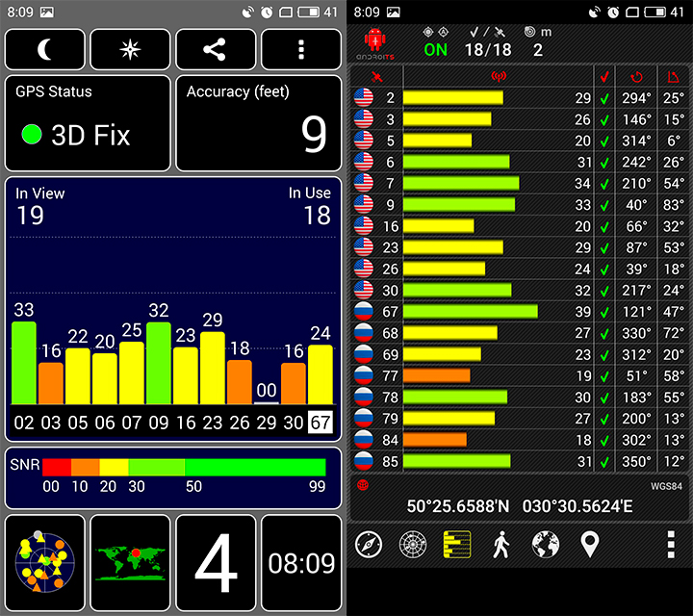Open the globe map view
Image resolution: width=693 pixels, height=616 pixels.
(x=545, y=545)
